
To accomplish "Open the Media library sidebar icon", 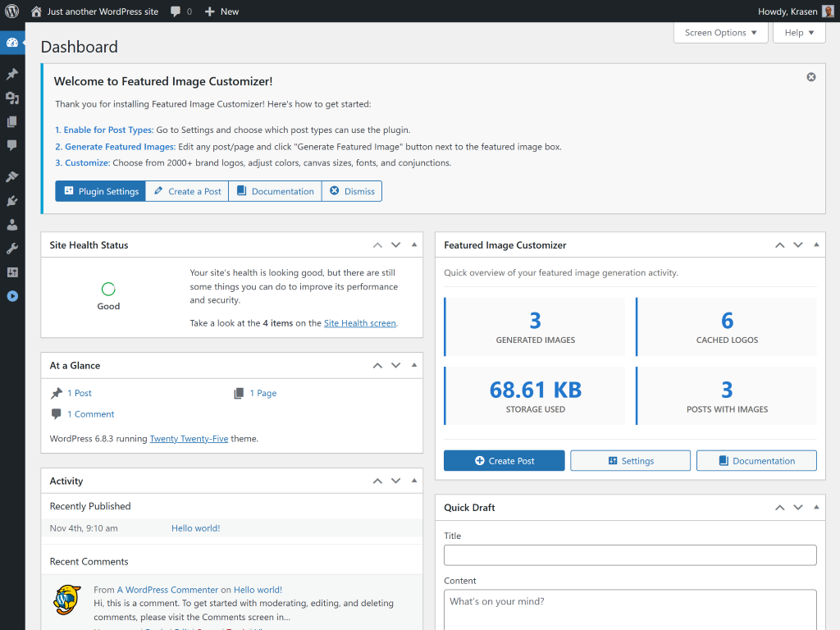I will (x=12, y=98).
